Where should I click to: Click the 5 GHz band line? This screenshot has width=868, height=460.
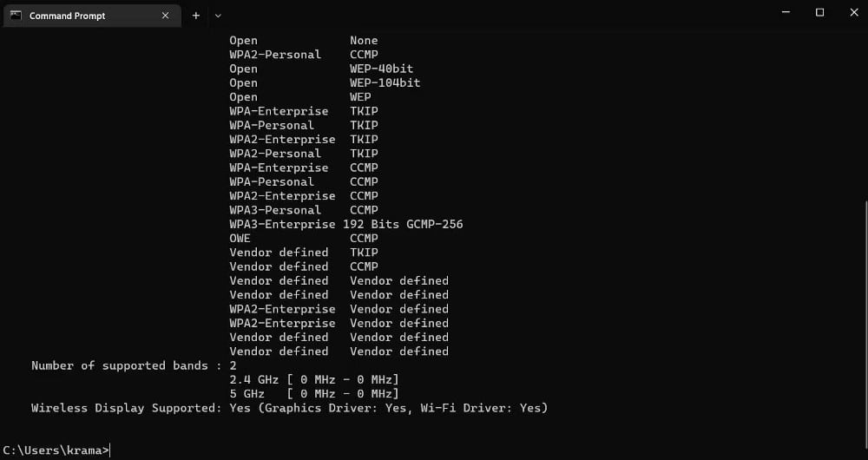coord(313,393)
